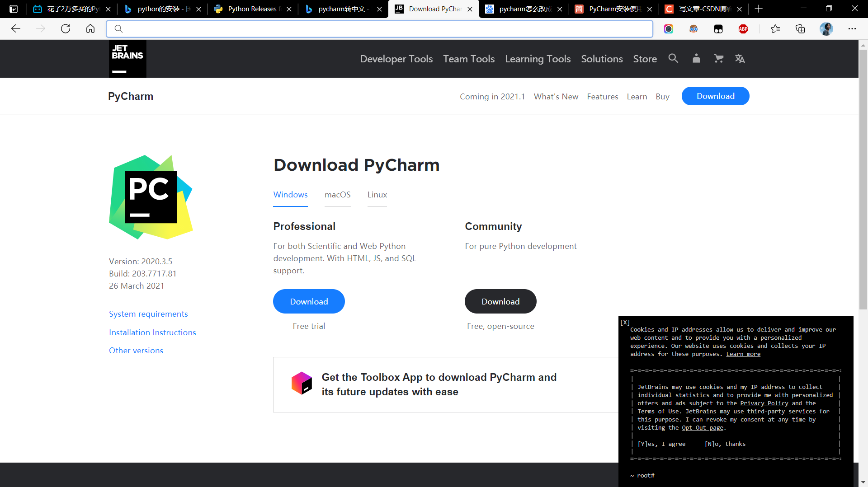Image resolution: width=868 pixels, height=487 pixels.
Task: Click the page vertical scrollbar thumb
Action: pos(863,180)
